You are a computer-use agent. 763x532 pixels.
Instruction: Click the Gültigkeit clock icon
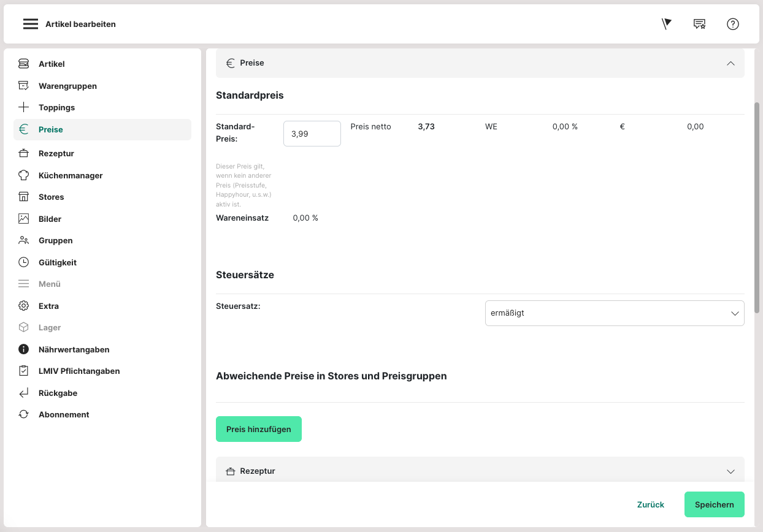(23, 262)
